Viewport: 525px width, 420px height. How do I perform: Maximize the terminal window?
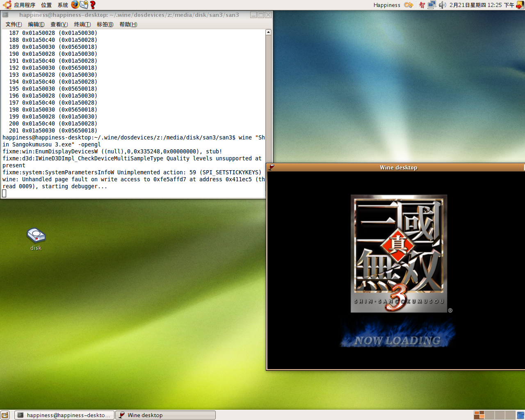261,15
